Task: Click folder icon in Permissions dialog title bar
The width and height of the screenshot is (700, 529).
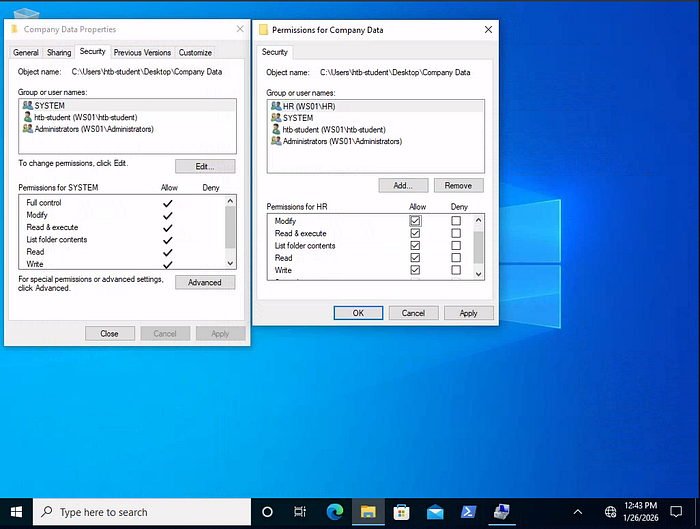Action: [263, 30]
